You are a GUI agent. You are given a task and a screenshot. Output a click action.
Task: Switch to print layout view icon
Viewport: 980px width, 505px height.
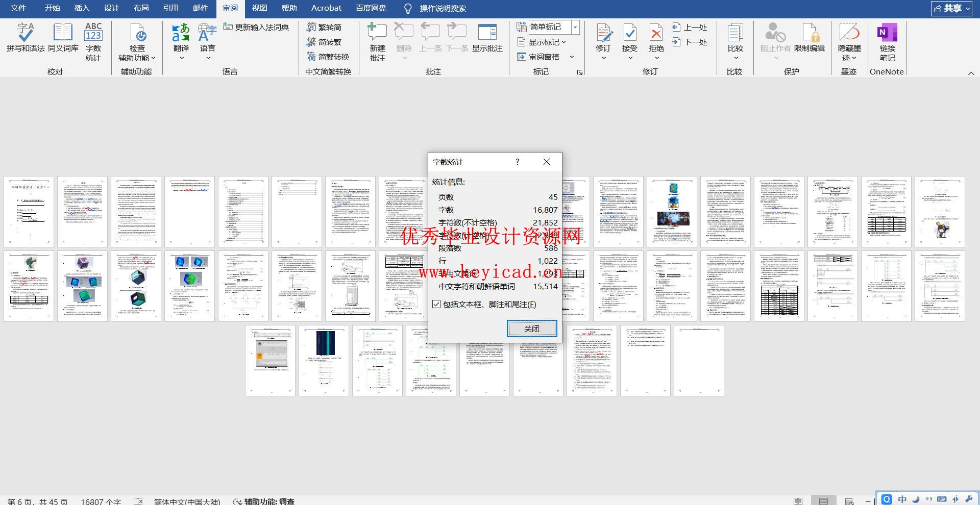[823, 501]
